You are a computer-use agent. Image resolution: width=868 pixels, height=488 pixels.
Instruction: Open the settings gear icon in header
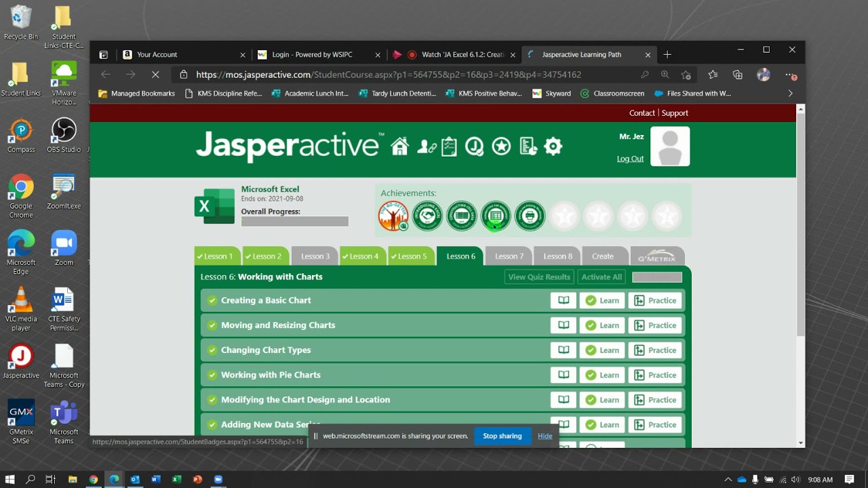point(553,146)
